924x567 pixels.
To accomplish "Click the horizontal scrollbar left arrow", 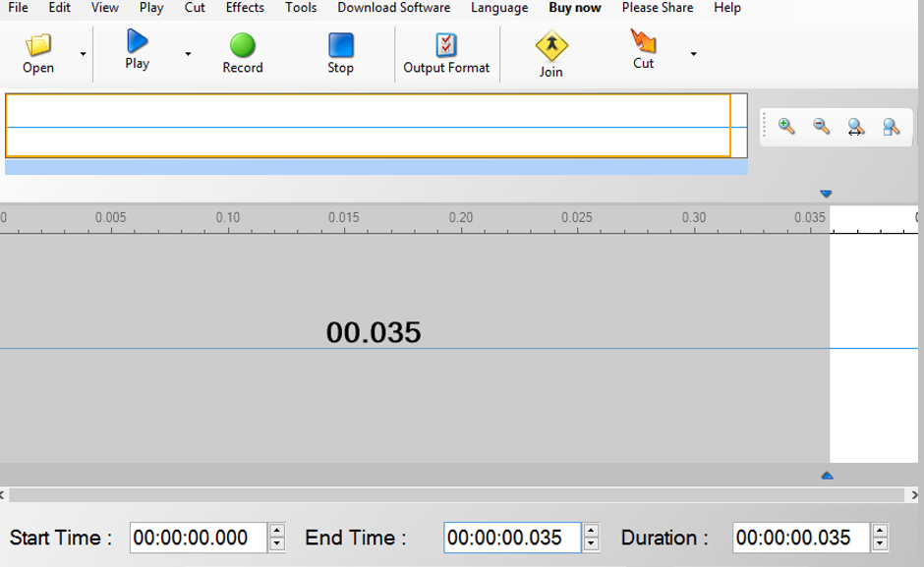I will click(2, 495).
